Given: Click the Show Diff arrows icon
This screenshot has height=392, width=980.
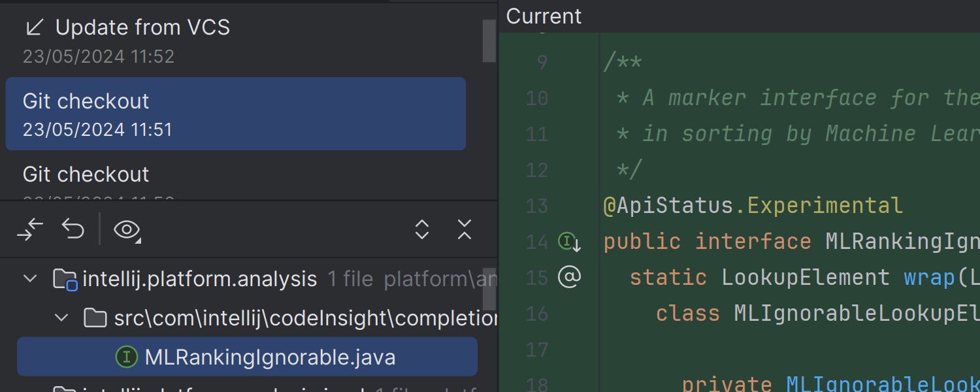Looking at the screenshot, I should pos(30,229).
